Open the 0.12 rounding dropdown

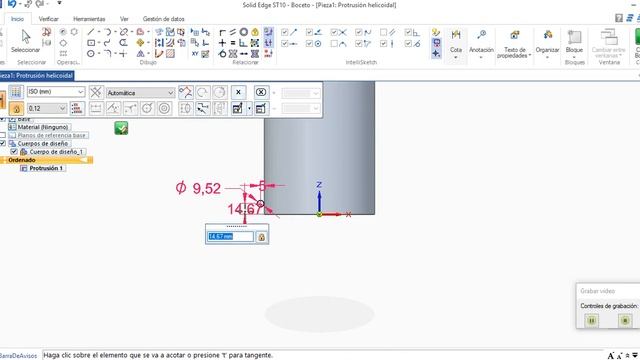[x=62, y=108]
